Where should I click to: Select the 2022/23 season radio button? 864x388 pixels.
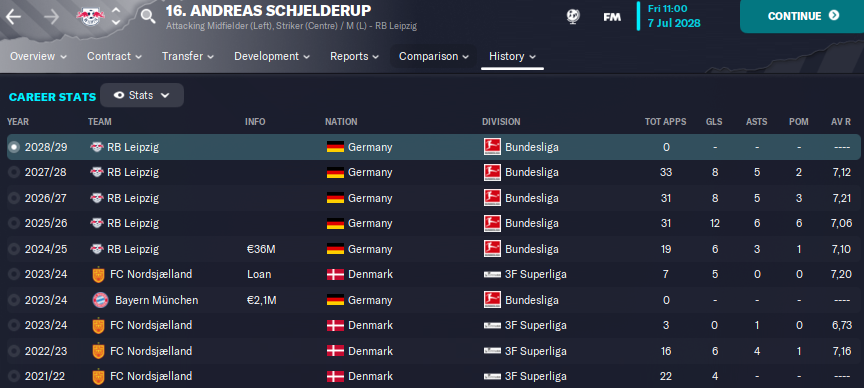pyautogui.click(x=14, y=351)
